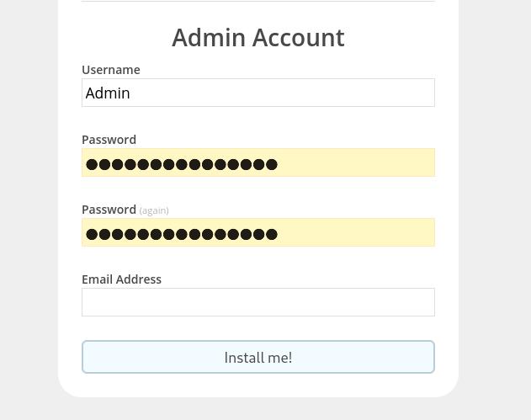Click the small gray "(again)" hint
Viewport: 531px width, 420px height.
tap(154, 210)
